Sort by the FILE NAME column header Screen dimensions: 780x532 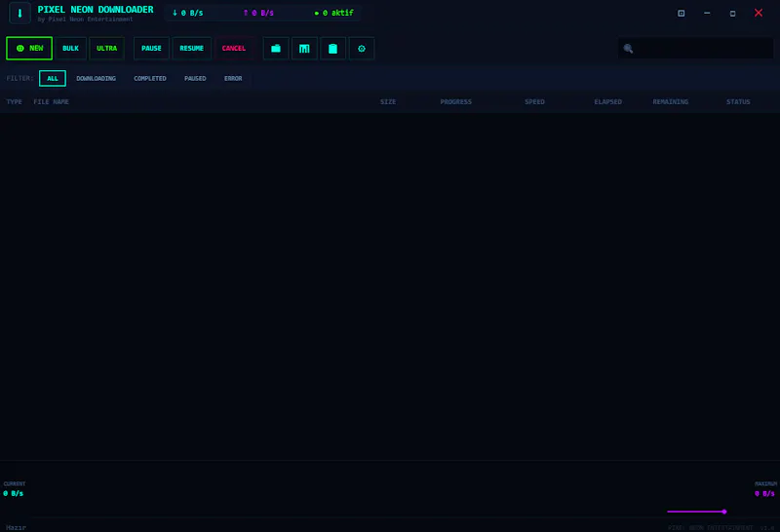[x=52, y=102]
